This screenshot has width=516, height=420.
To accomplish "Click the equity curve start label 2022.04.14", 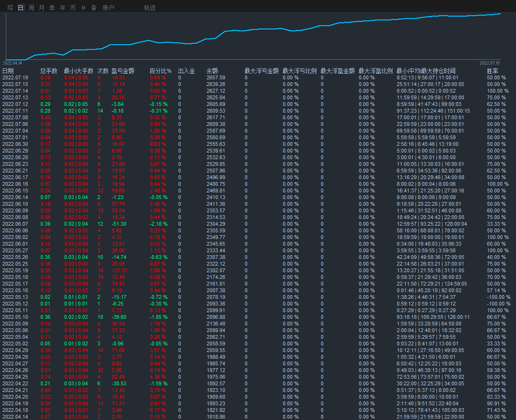I will tap(12, 63).
